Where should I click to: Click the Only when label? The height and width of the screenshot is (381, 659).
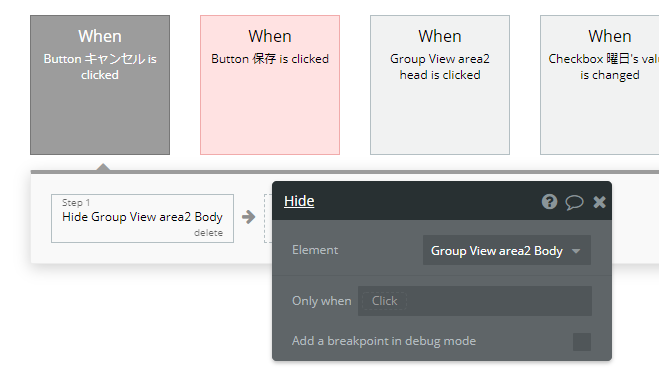pos(322,301)
